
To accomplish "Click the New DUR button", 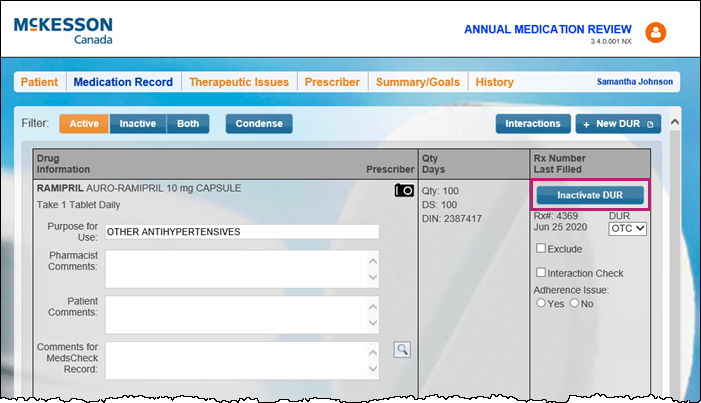I will point(617,124).
